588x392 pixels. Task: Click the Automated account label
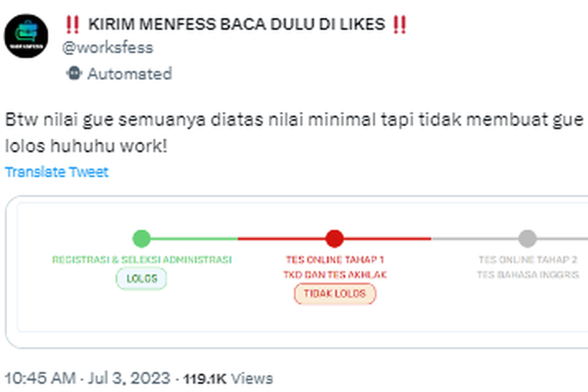129,73
